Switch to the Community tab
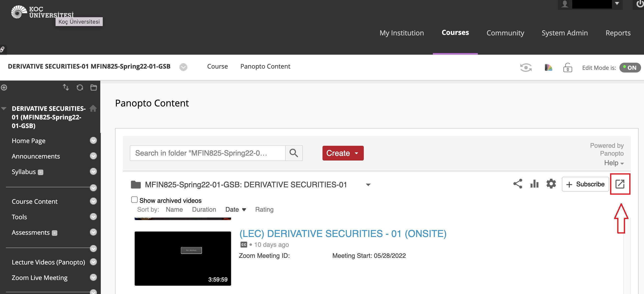 [505, 33]
